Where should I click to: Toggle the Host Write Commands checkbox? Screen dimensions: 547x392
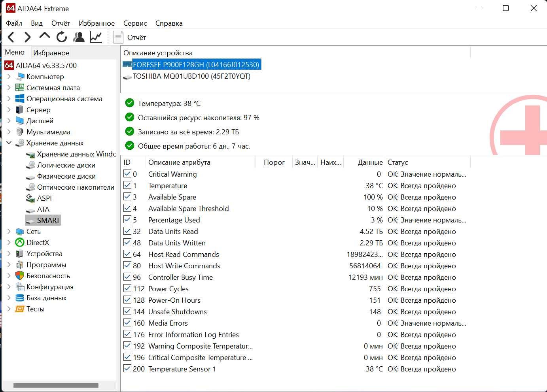[127, 265]
